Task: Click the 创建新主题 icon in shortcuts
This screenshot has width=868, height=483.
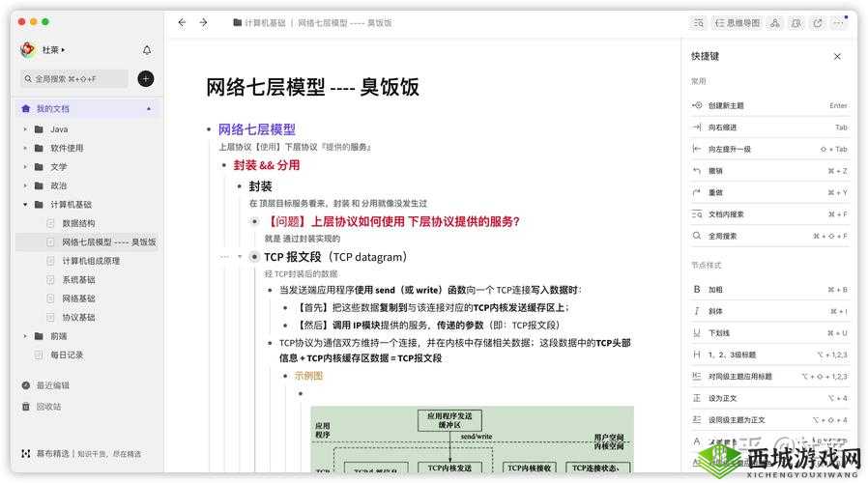Action: pos(697,105)
